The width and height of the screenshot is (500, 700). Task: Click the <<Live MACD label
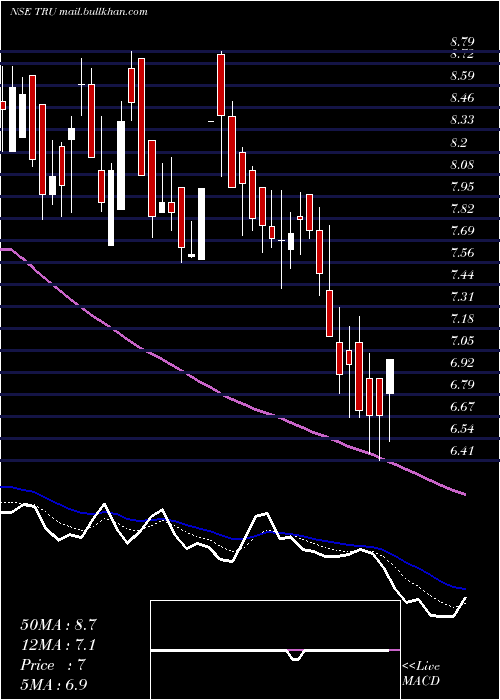(421, 674)
